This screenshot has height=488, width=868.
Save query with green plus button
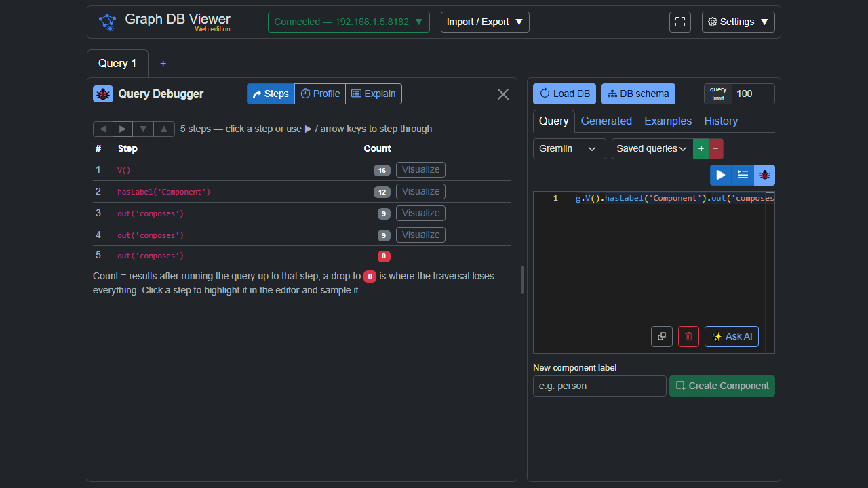[x=701, y=148]
